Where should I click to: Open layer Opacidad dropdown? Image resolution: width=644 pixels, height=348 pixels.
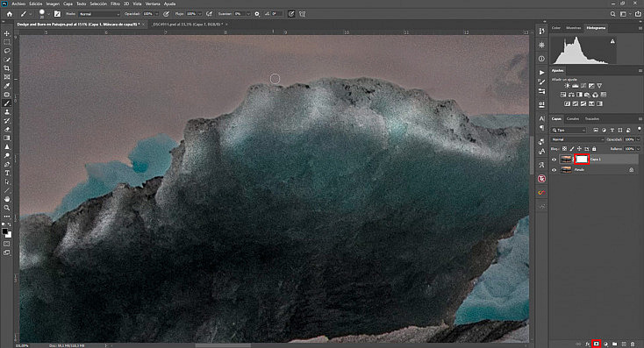point(638,139)
